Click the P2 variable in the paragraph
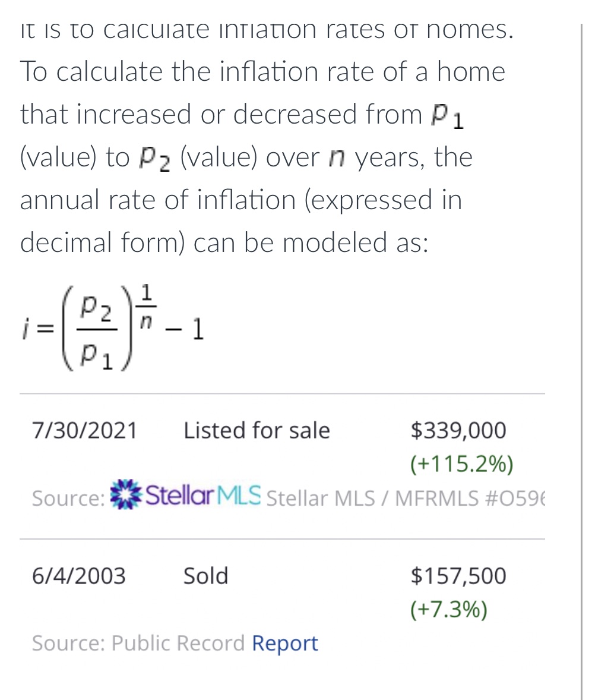Screen dimensions: 611x700 (x=154, y=159)
